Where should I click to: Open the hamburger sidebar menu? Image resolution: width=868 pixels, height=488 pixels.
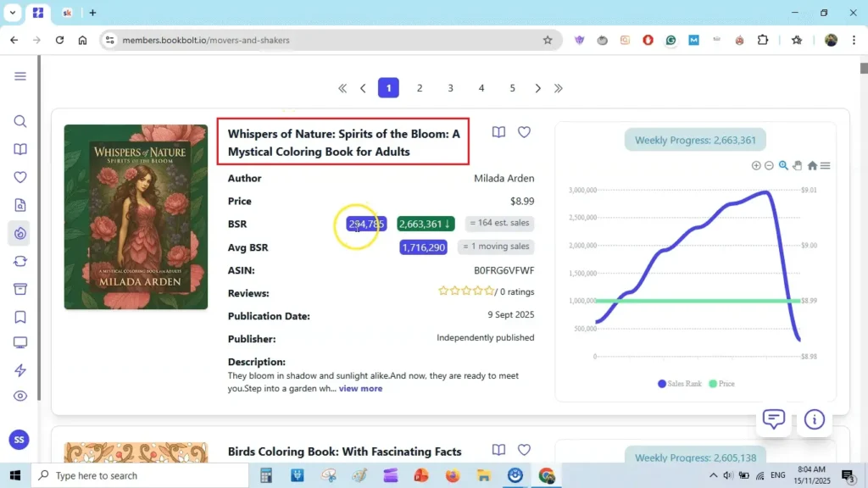point(20,76)
